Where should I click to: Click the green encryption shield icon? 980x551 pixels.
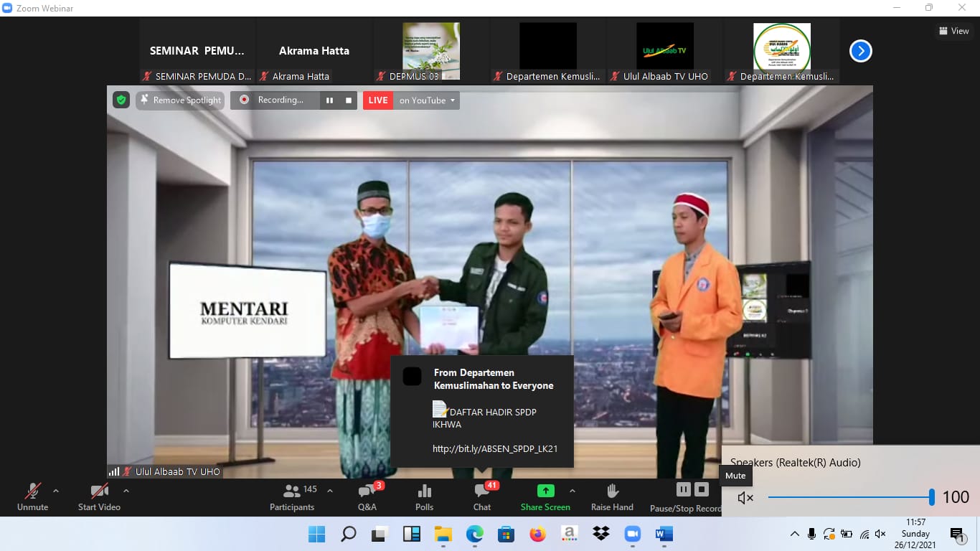point(121,100)
